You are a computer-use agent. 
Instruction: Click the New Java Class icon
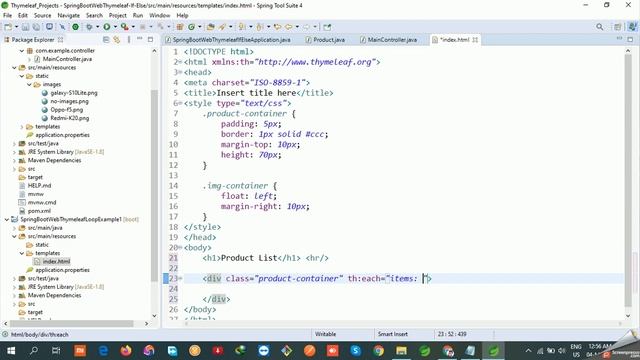(x=191, y=27)
